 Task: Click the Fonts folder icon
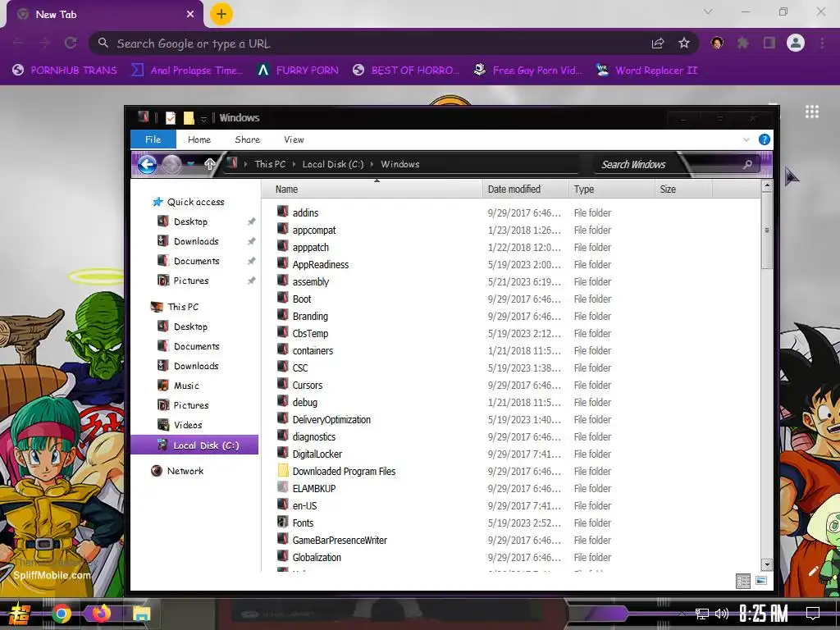pos(283,522)
